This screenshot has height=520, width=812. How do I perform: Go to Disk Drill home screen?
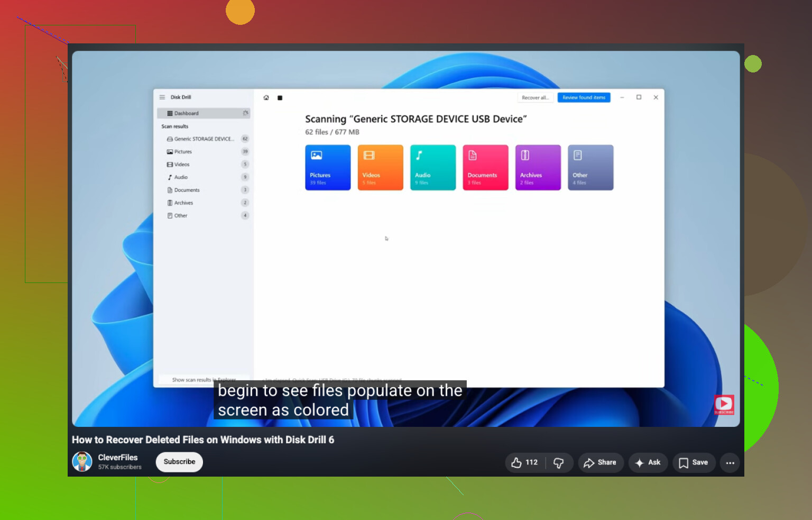click(x=266, y=98)
